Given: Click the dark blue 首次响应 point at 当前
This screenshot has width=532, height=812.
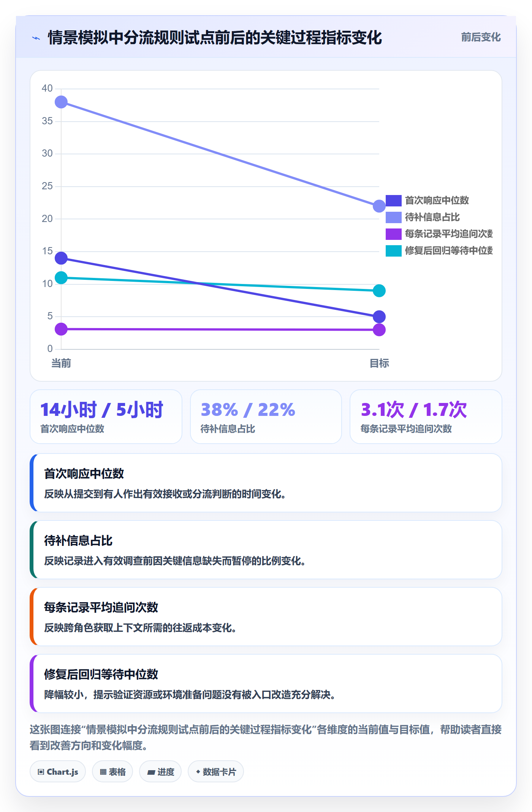Looking at the screenshot, I should (x=61, y=258).
